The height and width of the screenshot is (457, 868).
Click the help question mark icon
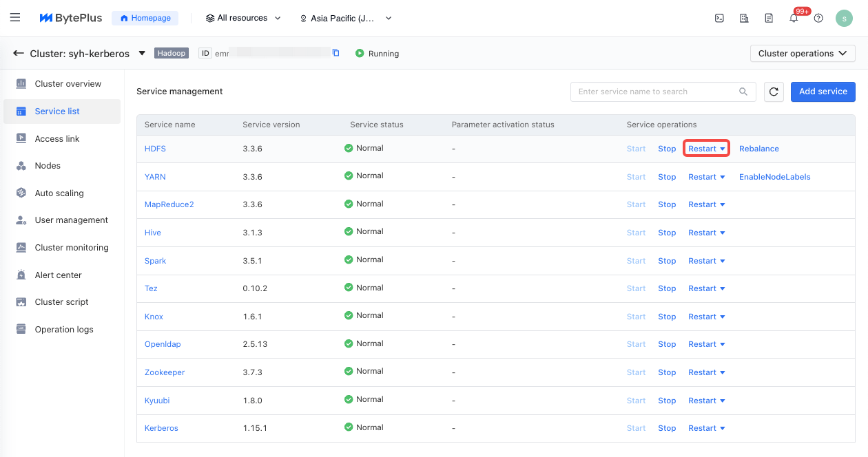(818, 19)
